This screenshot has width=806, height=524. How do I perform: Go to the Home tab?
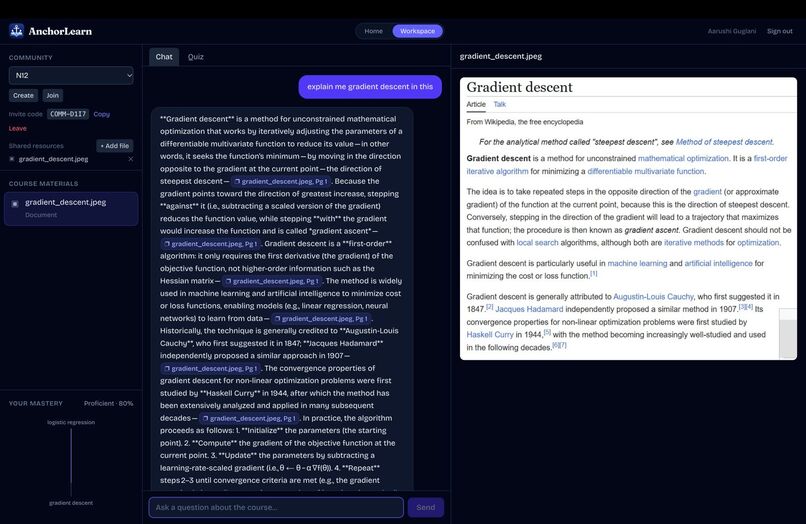coord(374,31)
